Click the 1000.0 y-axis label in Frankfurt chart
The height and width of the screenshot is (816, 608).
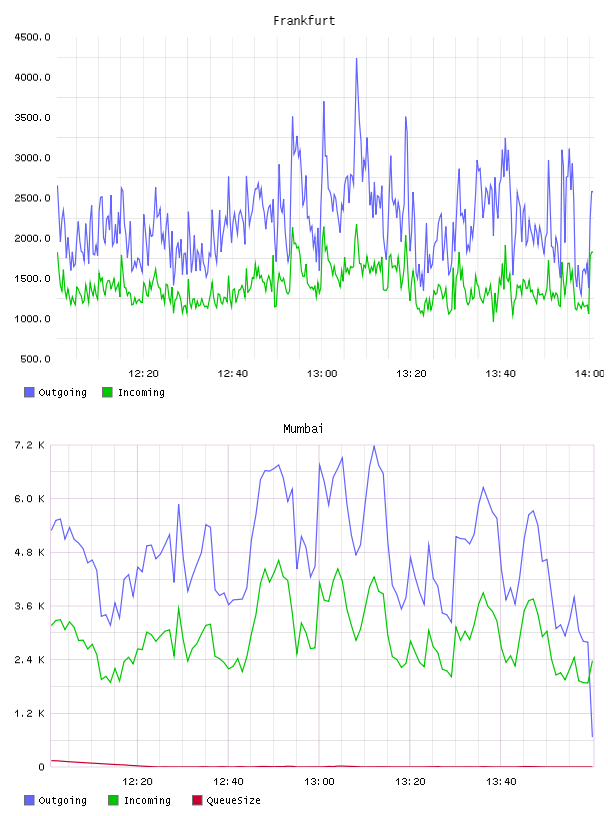[32, 319]
